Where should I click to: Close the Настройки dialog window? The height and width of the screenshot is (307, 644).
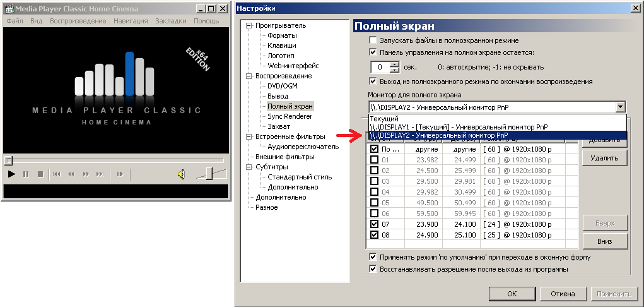pyautogui.click(x=635, y=8)
